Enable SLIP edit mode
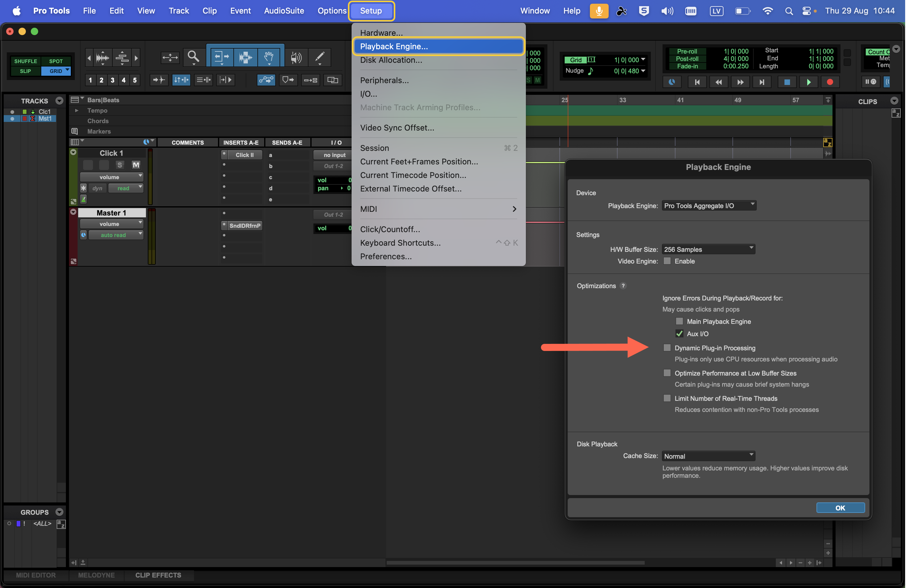 click(26, 71)
